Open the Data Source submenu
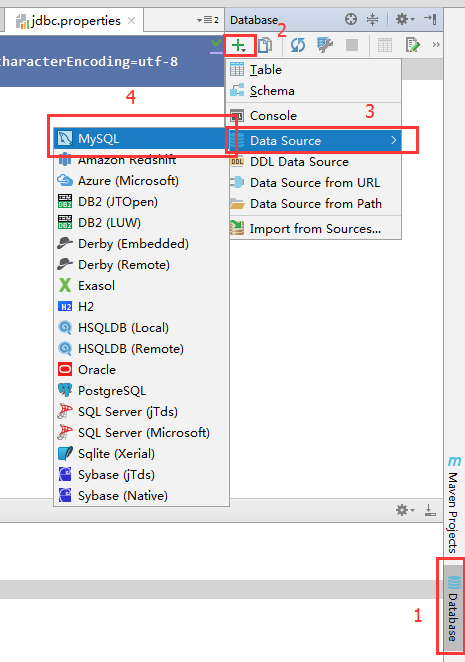This screenshot has width=465, height=662. tap(313, 141)
